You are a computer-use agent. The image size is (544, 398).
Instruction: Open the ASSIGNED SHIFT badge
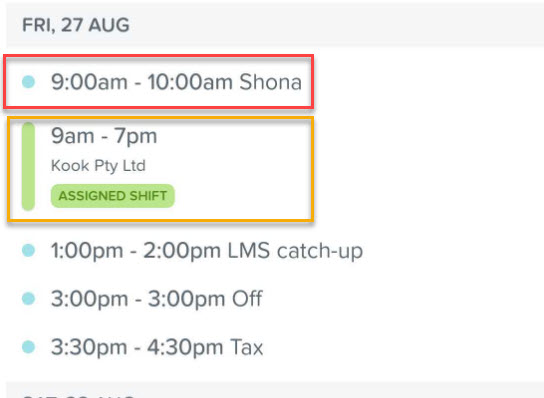tap(113, 196)
